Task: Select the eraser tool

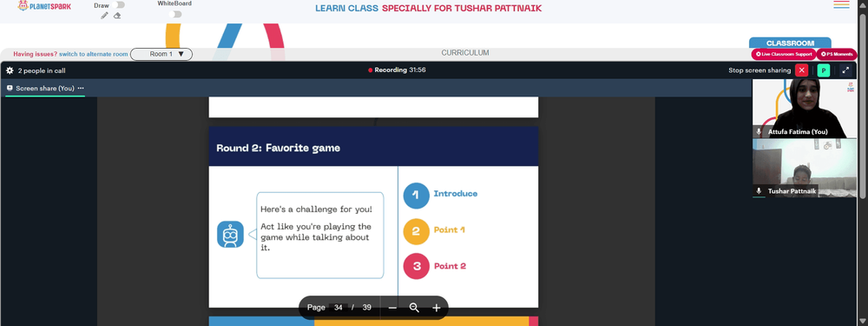Action: pyautogui.click(x=117, y=16)
